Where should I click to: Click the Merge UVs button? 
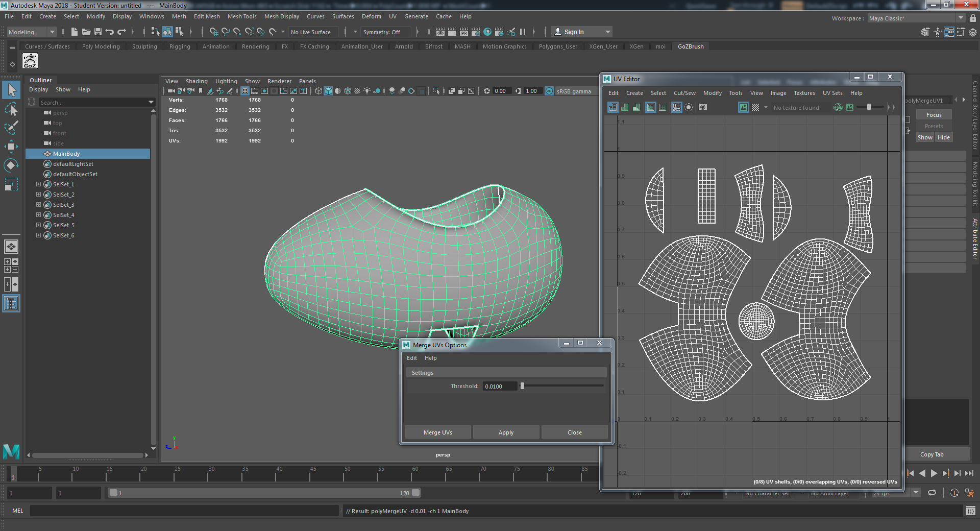(x=438, y=432)
